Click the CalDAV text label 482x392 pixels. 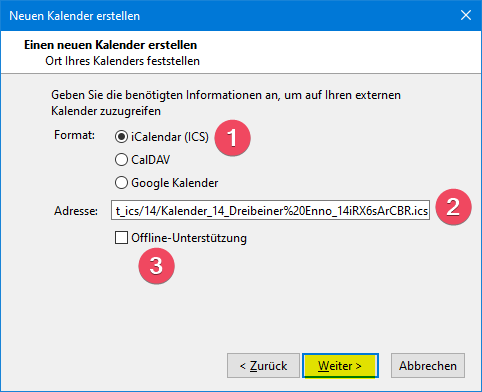151,160
